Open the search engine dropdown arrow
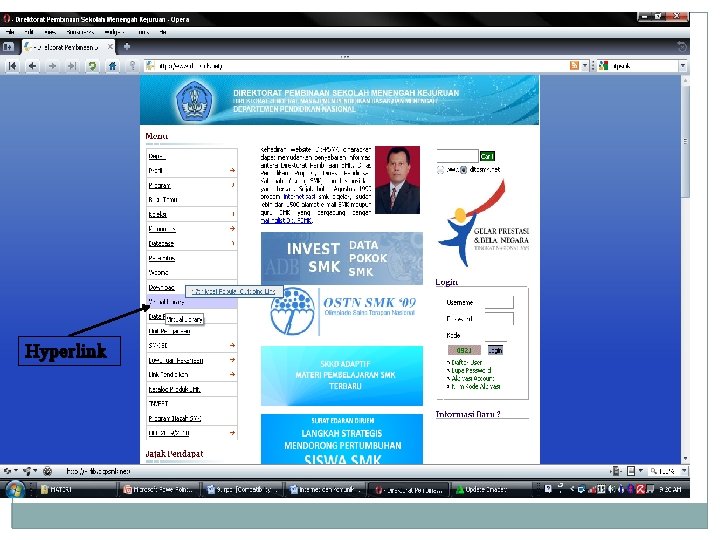Image resolution: width=720 pixels, height=540 pixels. click(x=683, y=66)
